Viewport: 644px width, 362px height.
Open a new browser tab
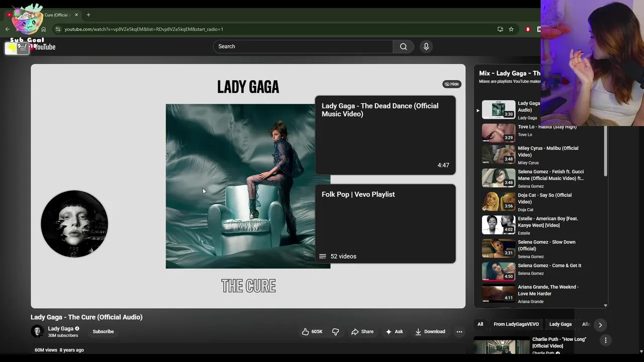tap(88, 15)
